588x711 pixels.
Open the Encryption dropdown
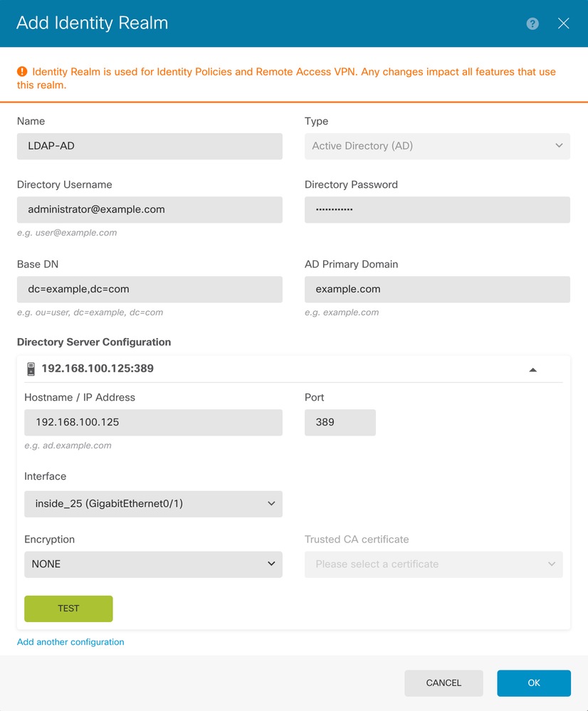(153, 564)
